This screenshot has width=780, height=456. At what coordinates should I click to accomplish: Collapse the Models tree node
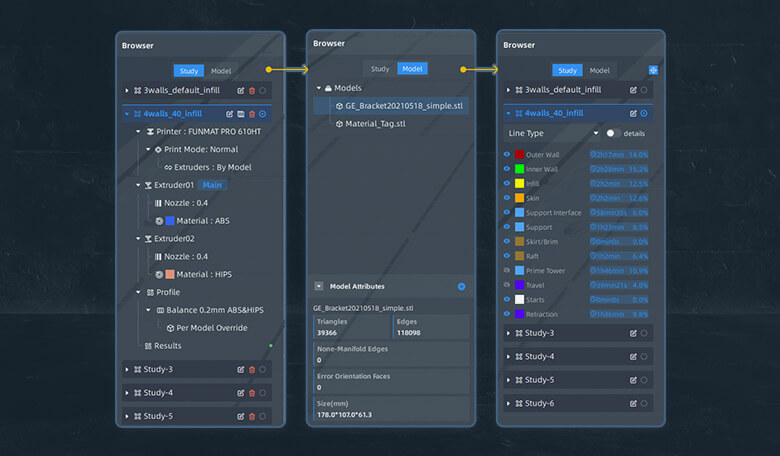pyautogui.click(x=319, y=88)
